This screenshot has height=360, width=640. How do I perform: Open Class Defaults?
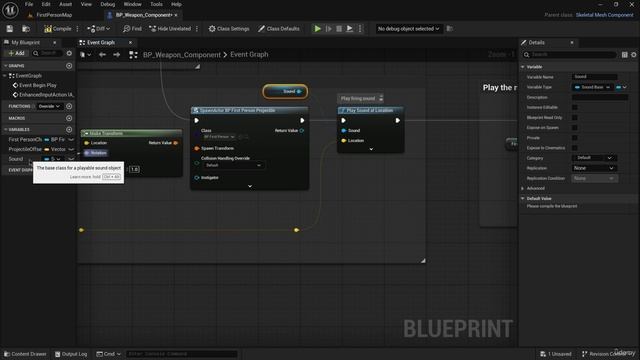coord(279,29)
